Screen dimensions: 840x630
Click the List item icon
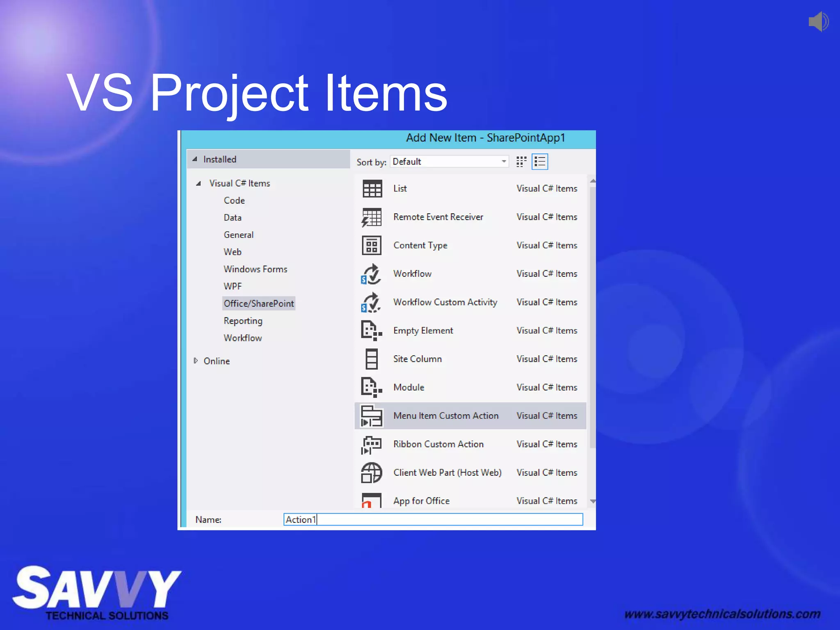pos(372,189)
